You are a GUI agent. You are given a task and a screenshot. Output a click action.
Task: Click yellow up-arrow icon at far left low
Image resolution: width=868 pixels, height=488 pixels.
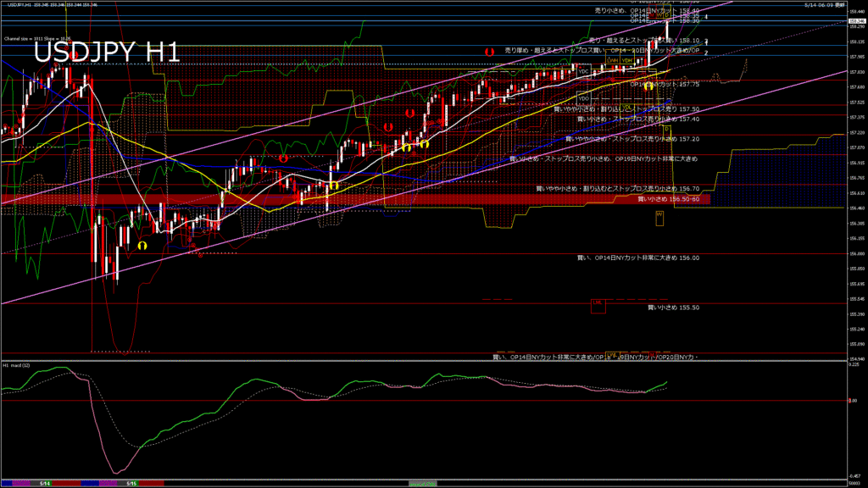pos(142,246)
